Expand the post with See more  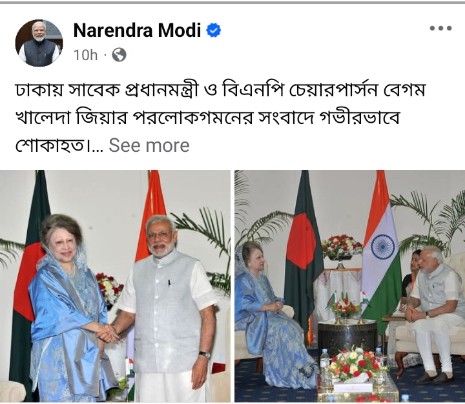[x=149, y=145]
